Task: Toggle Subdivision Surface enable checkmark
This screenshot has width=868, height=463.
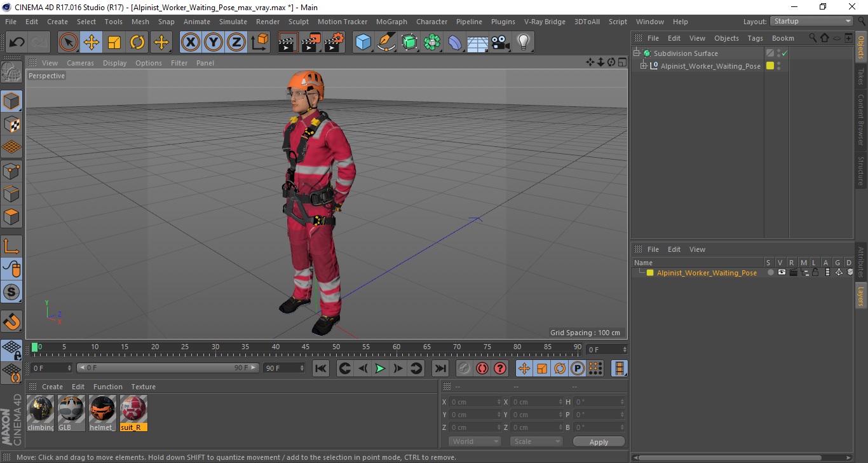Action: (785, 53)
